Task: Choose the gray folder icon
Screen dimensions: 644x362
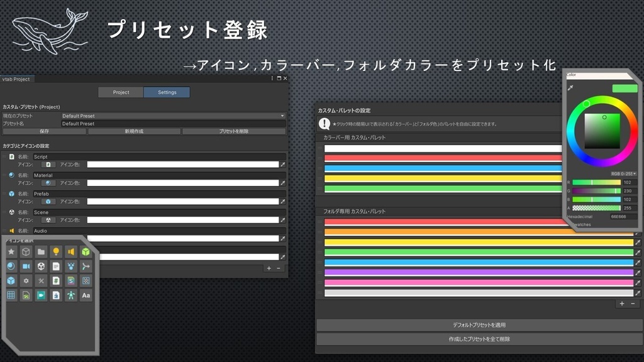Action: (41, 251)
